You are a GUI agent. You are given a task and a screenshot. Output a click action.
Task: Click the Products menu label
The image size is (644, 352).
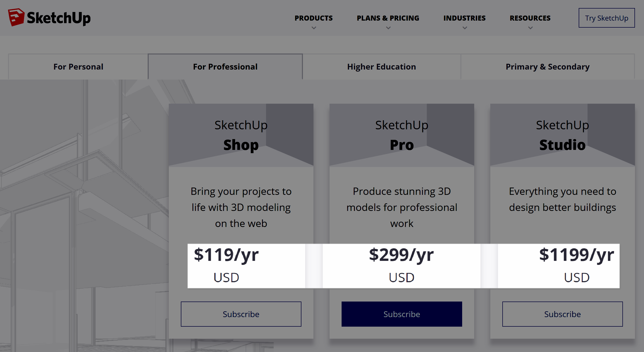point(313,18)
